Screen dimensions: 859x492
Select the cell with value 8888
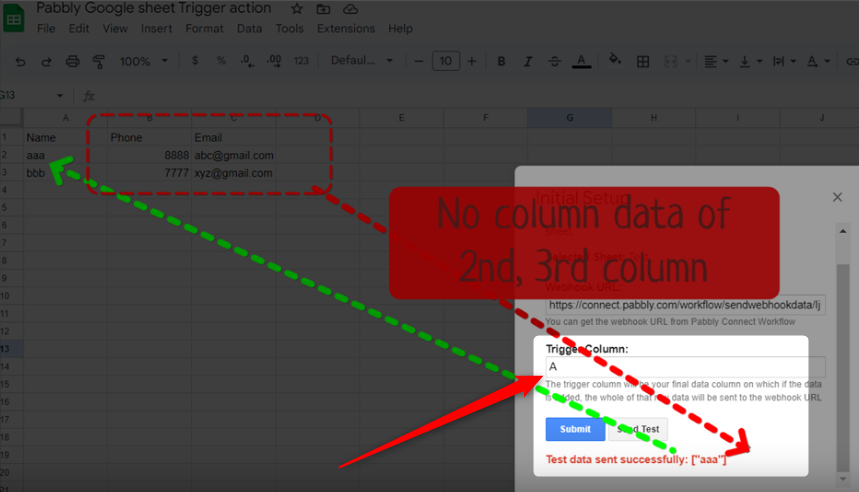[149, 155]
